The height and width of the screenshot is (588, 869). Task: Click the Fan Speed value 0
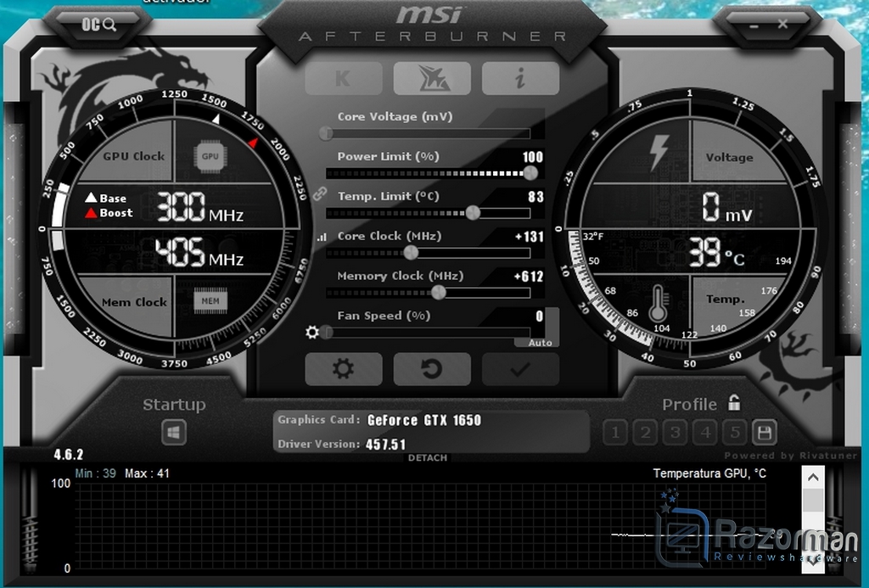(x=539, y=316)
